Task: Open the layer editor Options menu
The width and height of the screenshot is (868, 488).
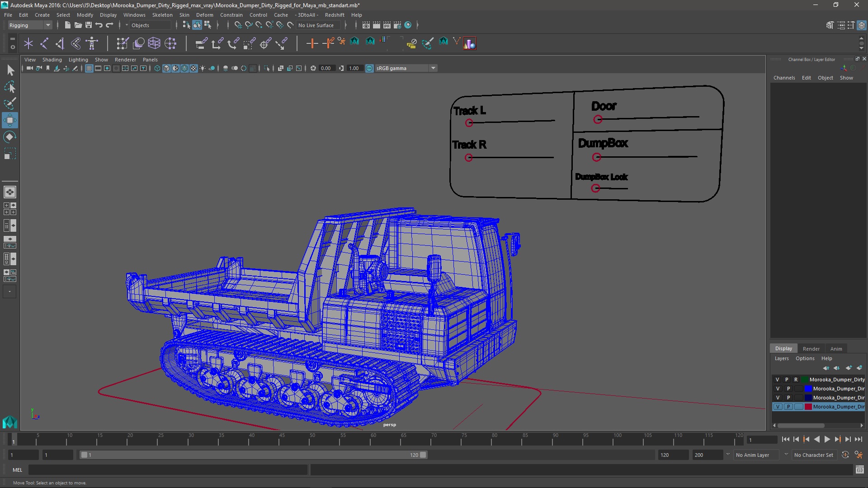Action: pos(805,358)
